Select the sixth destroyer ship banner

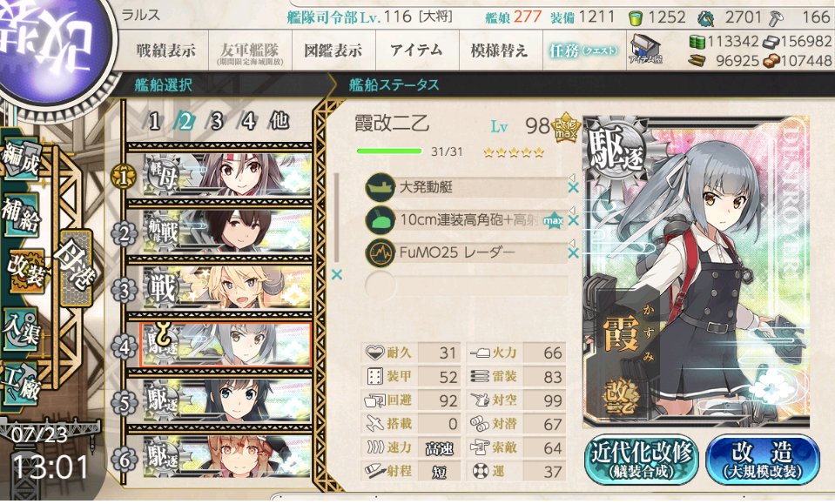pos(226,457)
